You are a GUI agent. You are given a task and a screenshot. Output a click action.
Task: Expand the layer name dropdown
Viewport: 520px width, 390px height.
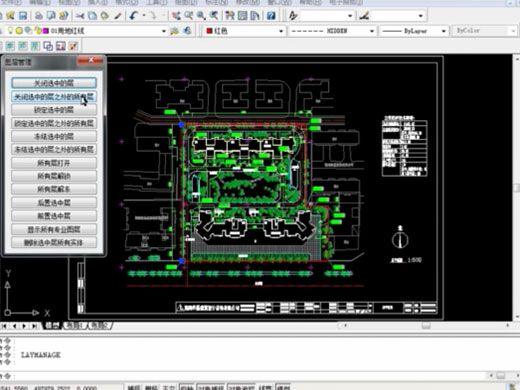tap(164, 31)
